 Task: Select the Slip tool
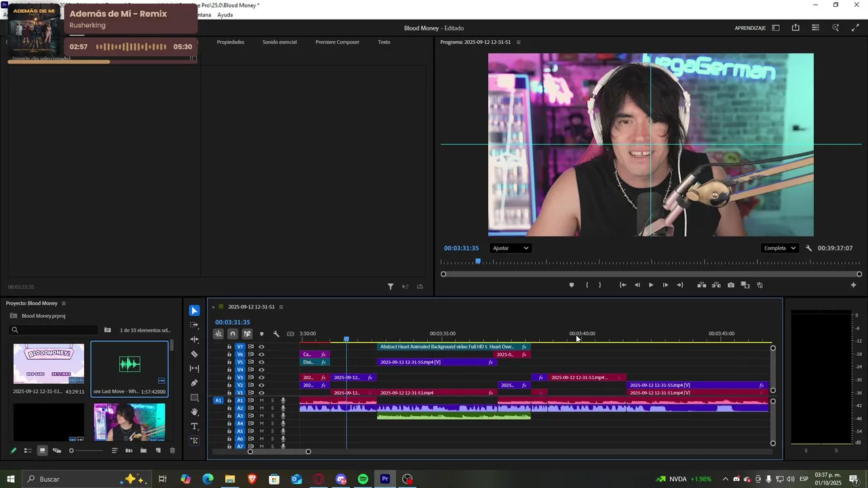click(x=195, y=369)
